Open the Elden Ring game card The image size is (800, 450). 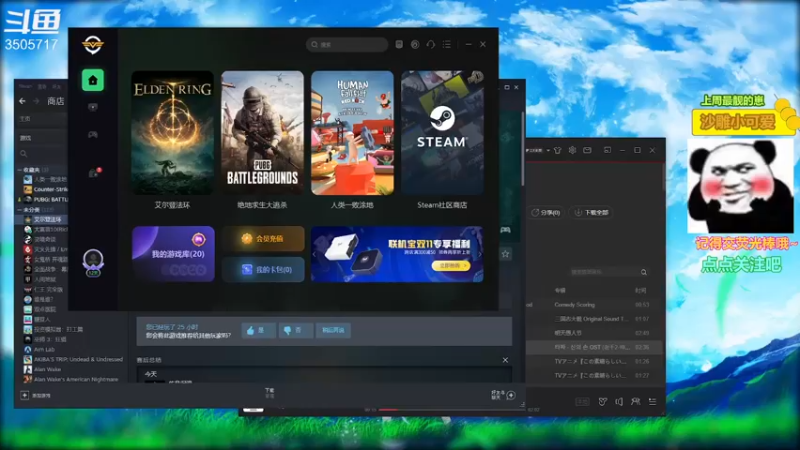point(173,133)
